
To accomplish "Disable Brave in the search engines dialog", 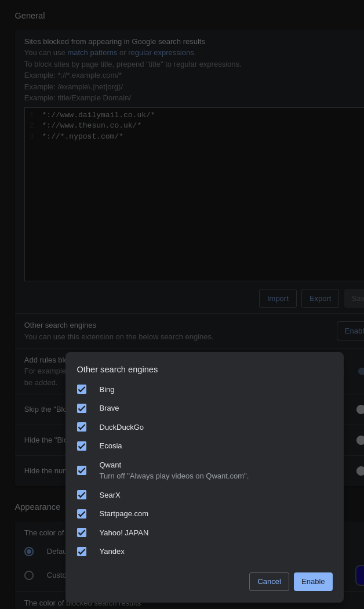I will [82, 408].
